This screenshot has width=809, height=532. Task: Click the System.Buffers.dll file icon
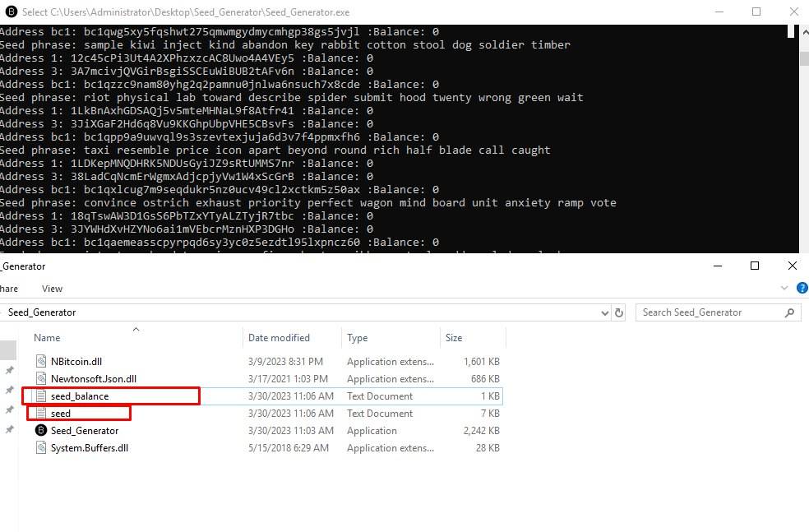click(41, 447)
